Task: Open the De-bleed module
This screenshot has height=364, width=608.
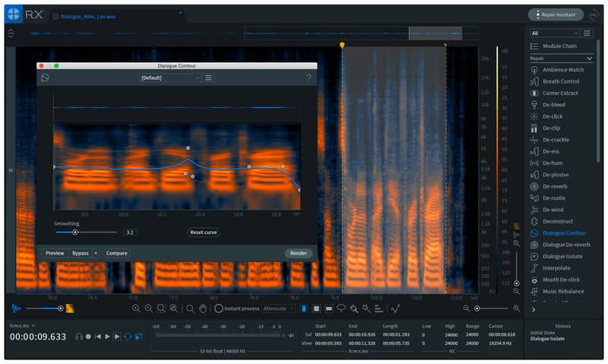Action: (x=548, y=105)
